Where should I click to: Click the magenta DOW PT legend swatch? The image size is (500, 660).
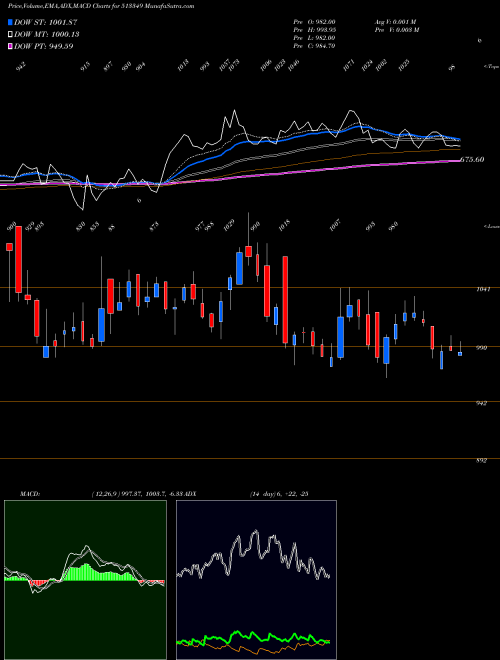click(10, 46)
